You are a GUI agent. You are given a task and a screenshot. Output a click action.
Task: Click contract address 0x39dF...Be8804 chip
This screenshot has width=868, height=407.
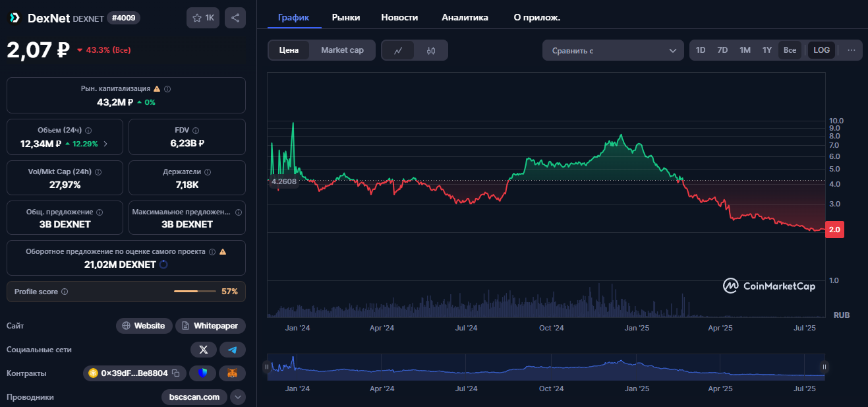[134, 373]
